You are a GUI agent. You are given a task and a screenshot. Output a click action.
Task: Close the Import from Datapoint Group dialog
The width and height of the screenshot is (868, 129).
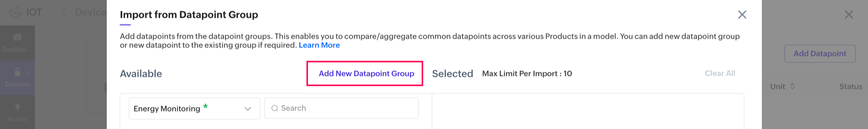tap(742, 15)
